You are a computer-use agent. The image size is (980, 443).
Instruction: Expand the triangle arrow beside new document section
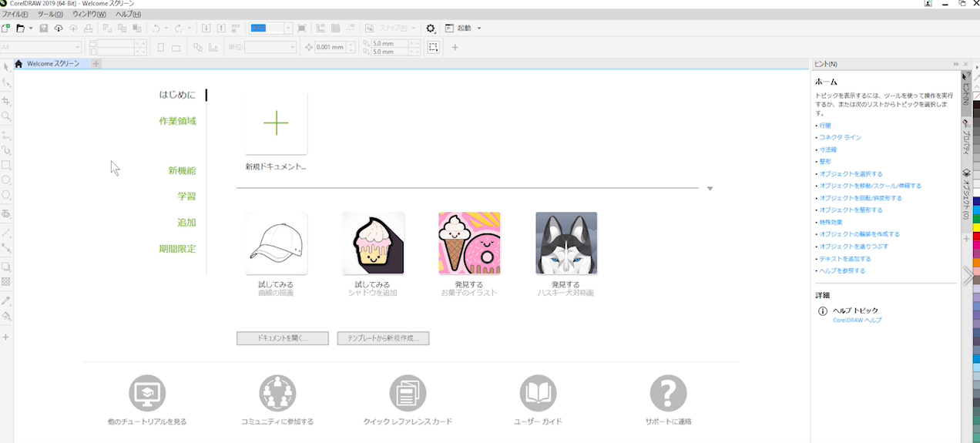pyautogui.click(x=710, y=188)
